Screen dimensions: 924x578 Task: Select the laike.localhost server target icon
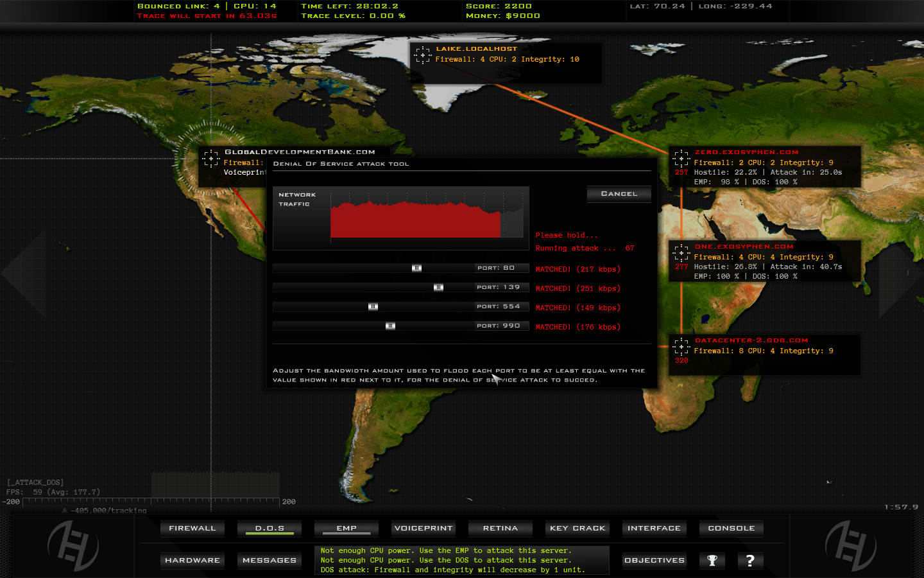point(422,55)
